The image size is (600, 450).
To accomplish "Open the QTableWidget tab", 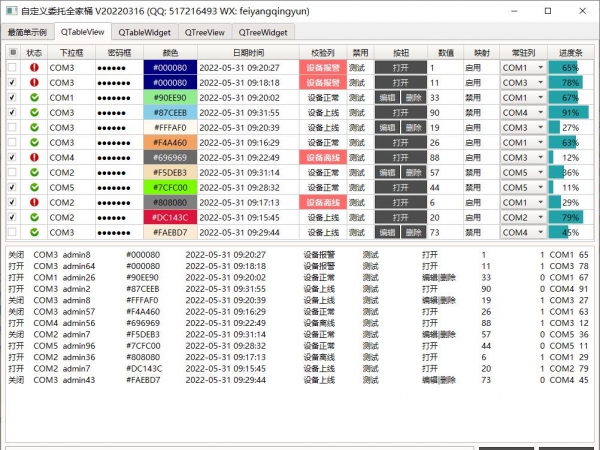I will point(144,32).
